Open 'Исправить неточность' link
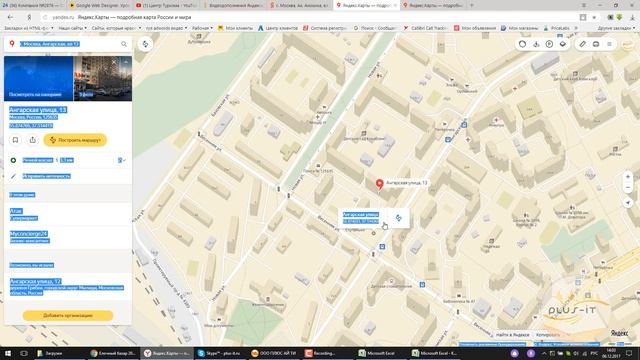Screen dimensions: 640x360 click(47, 176)
